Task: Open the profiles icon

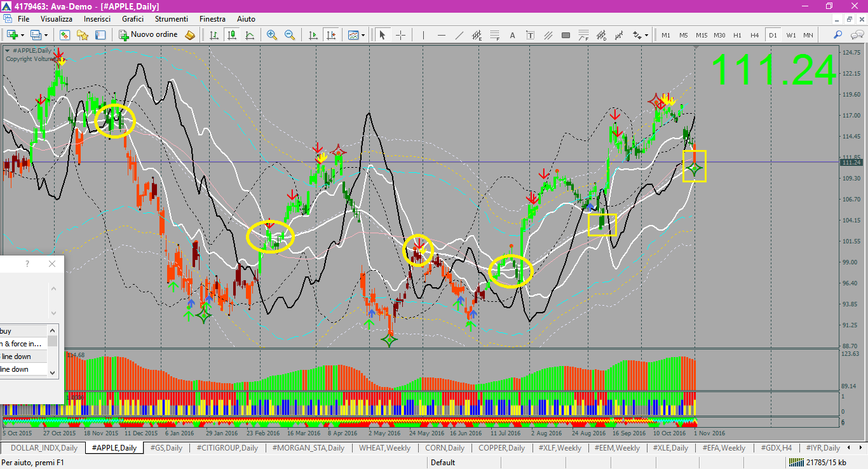Action: [36, 35]
